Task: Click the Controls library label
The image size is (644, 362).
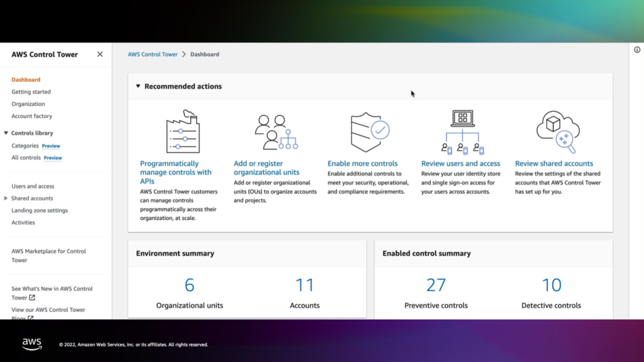Action: tap(32, 133)
